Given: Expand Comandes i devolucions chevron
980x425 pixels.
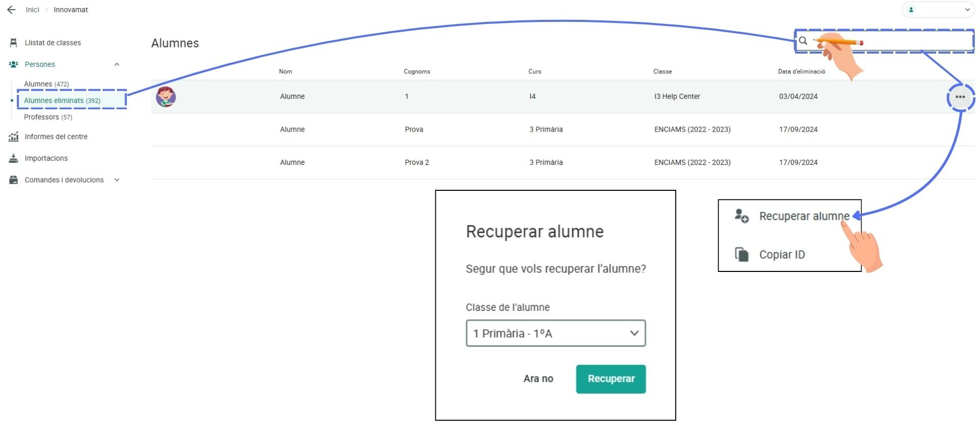Looking at the screenshot, I should pos(117,180).
